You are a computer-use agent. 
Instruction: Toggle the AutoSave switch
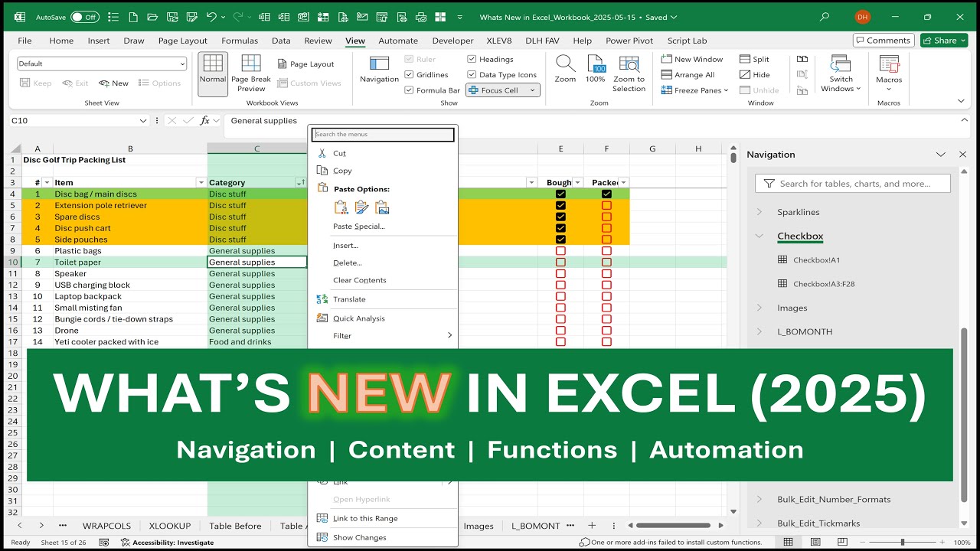click(85, 17)
